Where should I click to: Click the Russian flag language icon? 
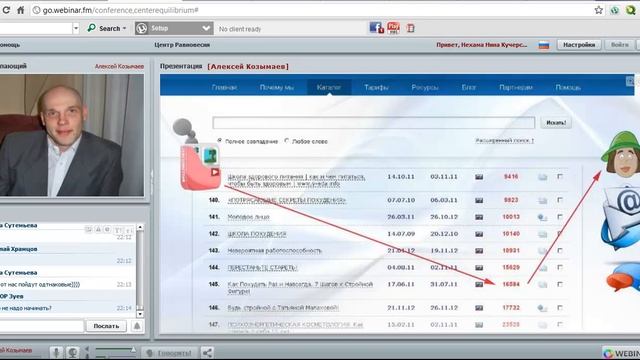tap(544, 45)
